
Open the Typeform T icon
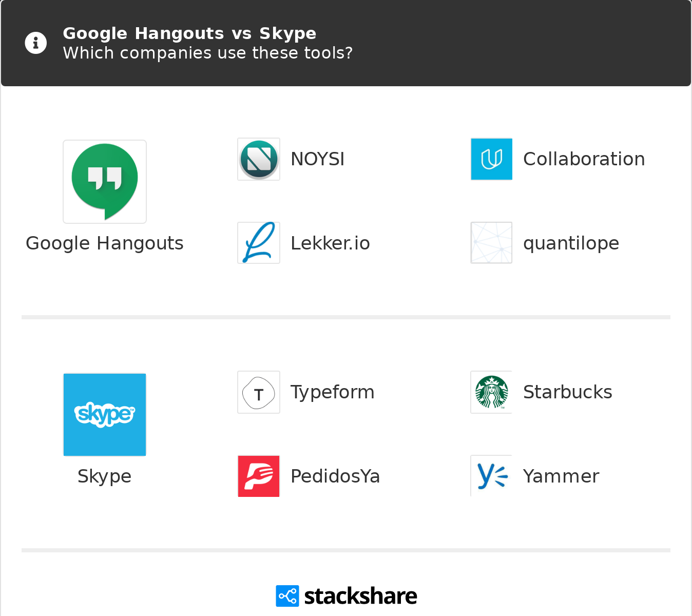259,392
